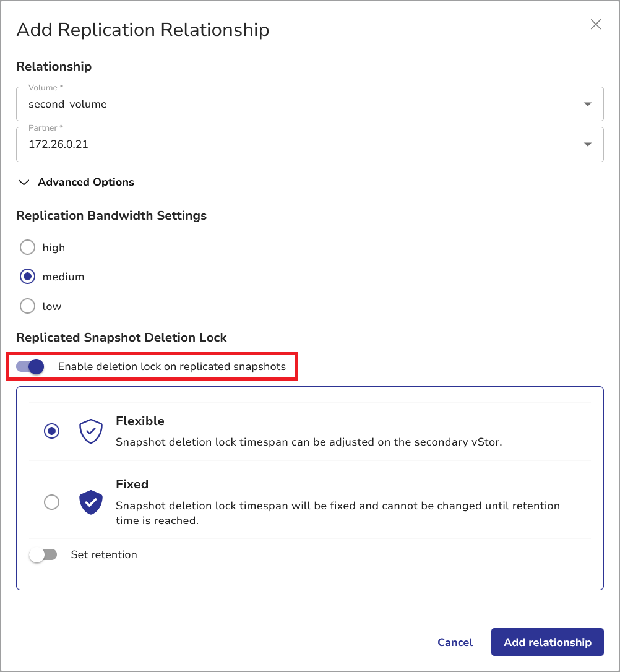Screen dimensions: 620x672
Task: Open the Partner dropdown arrow
Action: (588, 145)
